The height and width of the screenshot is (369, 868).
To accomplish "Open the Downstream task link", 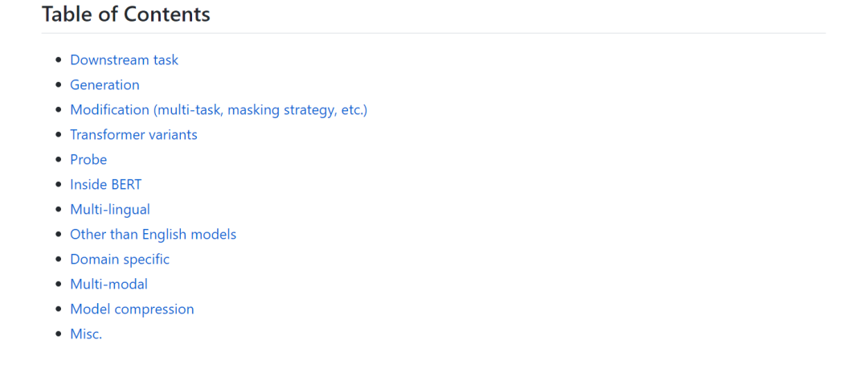I will point(124,60).
